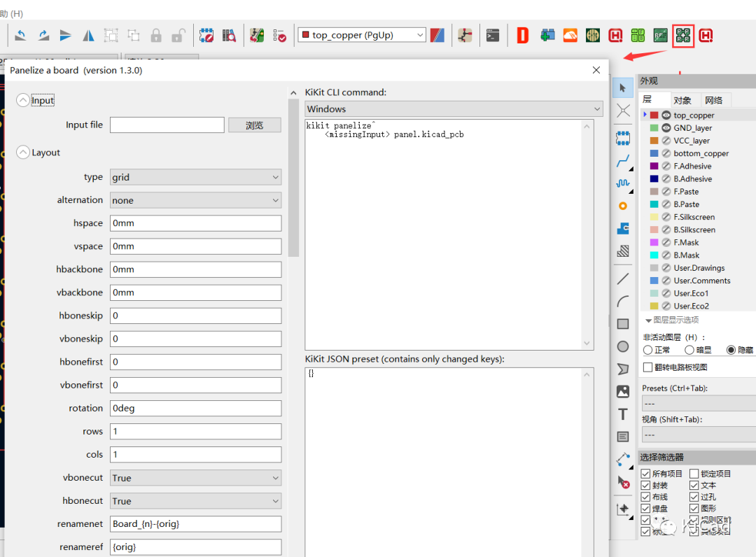Open the layout type grid dropdown
The width and height of the screenshot is (756, 557).
click(x=196, y=177)
